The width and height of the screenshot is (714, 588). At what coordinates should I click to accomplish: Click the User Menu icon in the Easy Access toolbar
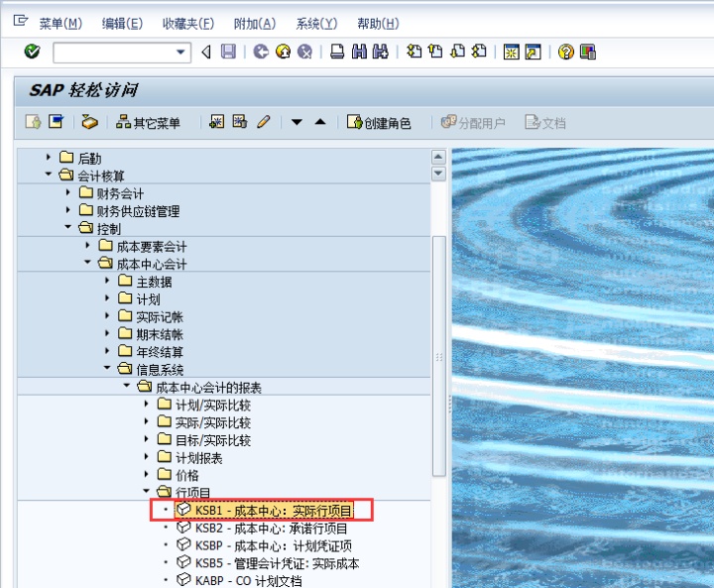[34, 122]
